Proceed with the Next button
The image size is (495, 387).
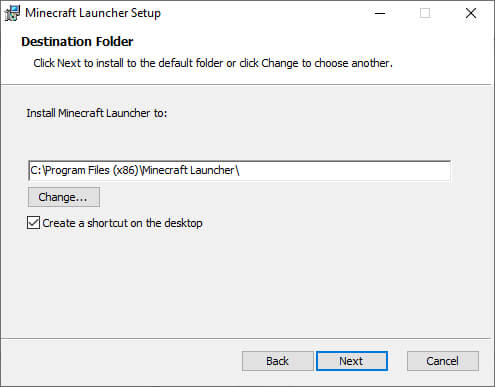[352, 361]
